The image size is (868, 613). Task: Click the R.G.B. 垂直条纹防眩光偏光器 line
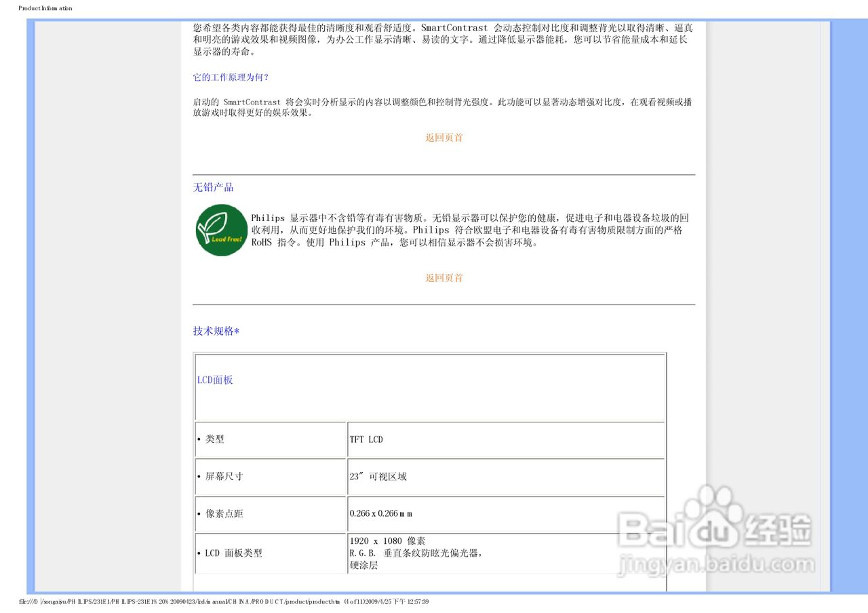416,553
